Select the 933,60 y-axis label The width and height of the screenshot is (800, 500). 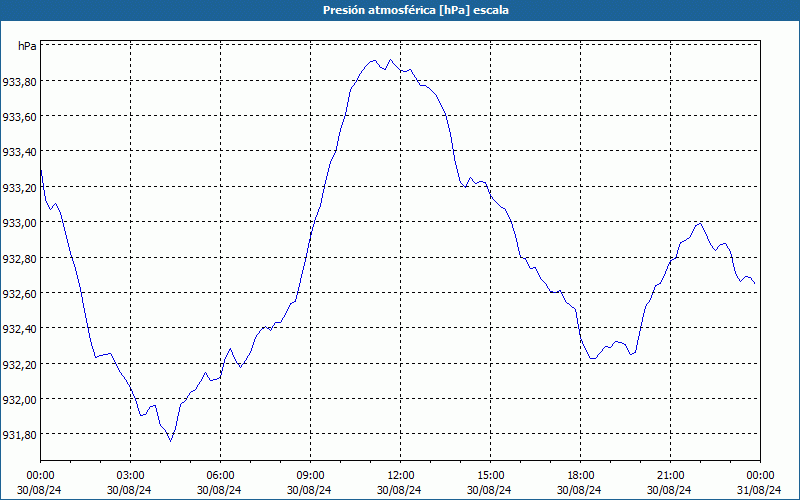[x=19, y=116]
